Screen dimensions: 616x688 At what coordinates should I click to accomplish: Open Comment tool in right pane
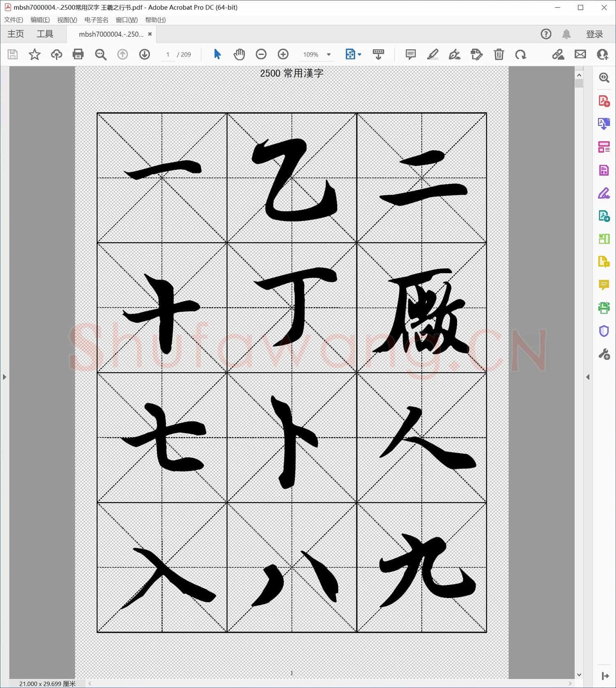[604, 285]
